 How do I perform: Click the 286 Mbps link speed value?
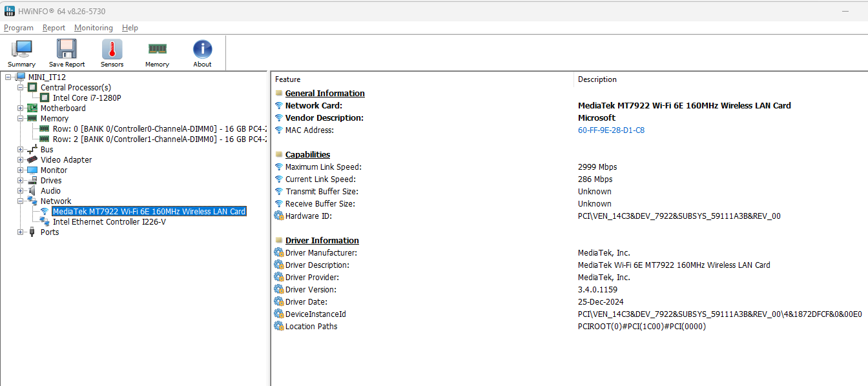(x=595, y=179)
